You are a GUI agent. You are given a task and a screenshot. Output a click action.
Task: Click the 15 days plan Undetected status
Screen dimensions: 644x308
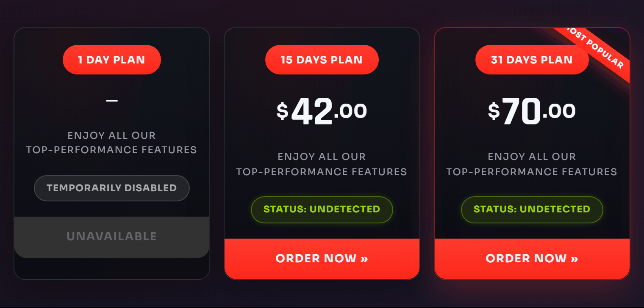coord(322,209)
